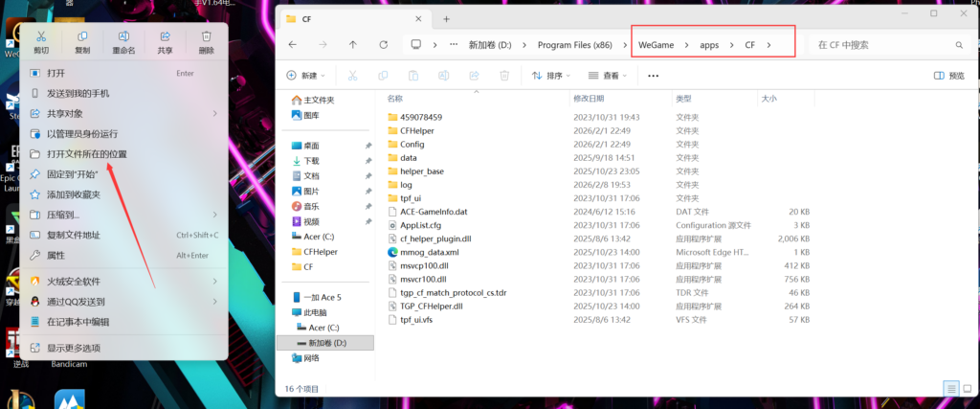
Task: Click 新加卷 (D:) in the address breadcrumb
Action: [490, 45]
